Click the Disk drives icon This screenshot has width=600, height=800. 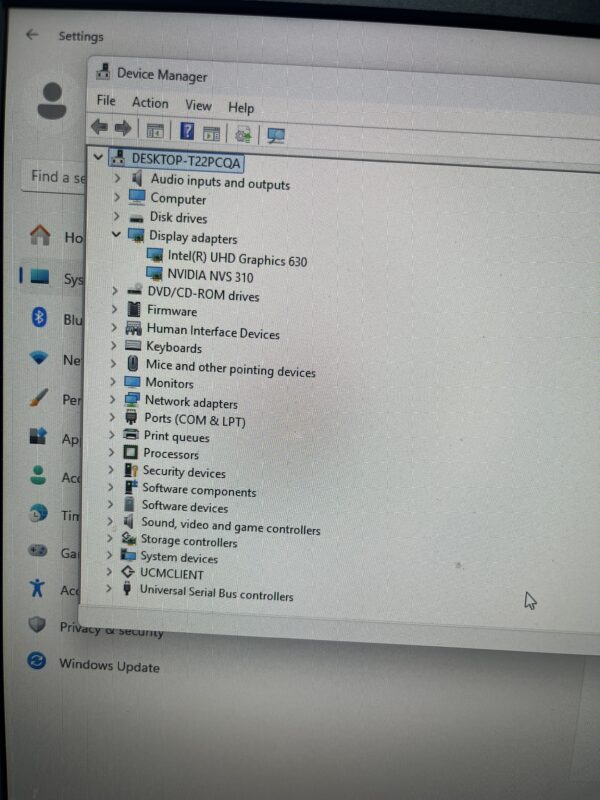pyautogui.click(x=136, y=218)
